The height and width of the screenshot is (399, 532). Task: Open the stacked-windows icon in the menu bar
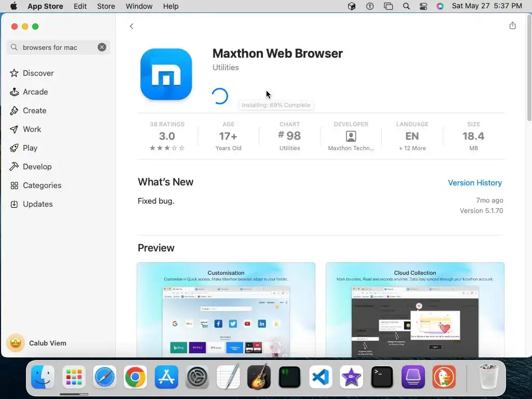point(388,6)
